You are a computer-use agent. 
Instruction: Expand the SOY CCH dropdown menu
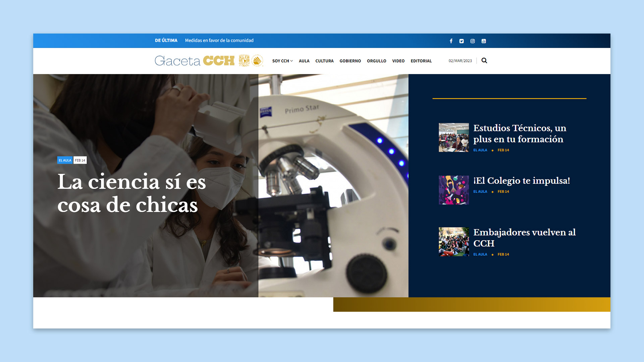(282, 61)
